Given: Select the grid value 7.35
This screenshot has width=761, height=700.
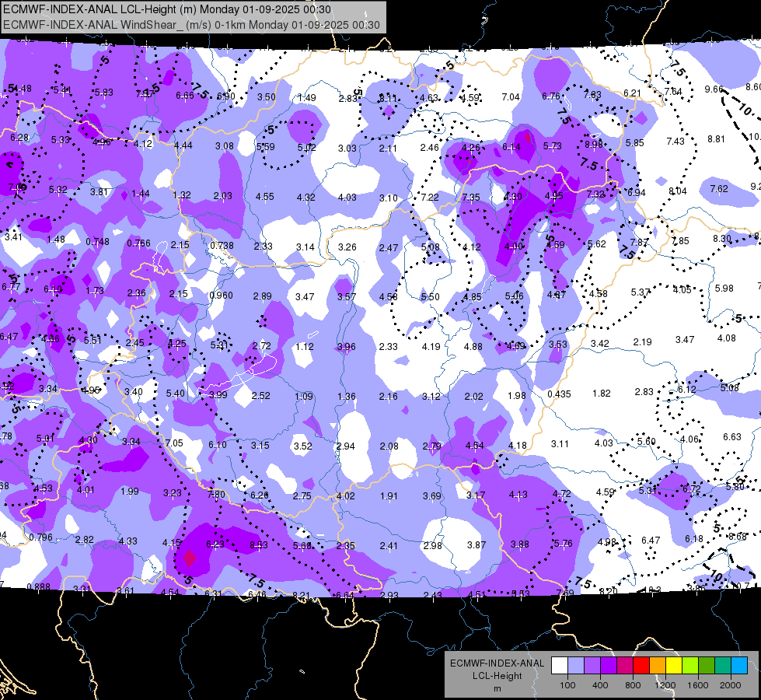Looking at the screenshot, I should coord(471,198).
